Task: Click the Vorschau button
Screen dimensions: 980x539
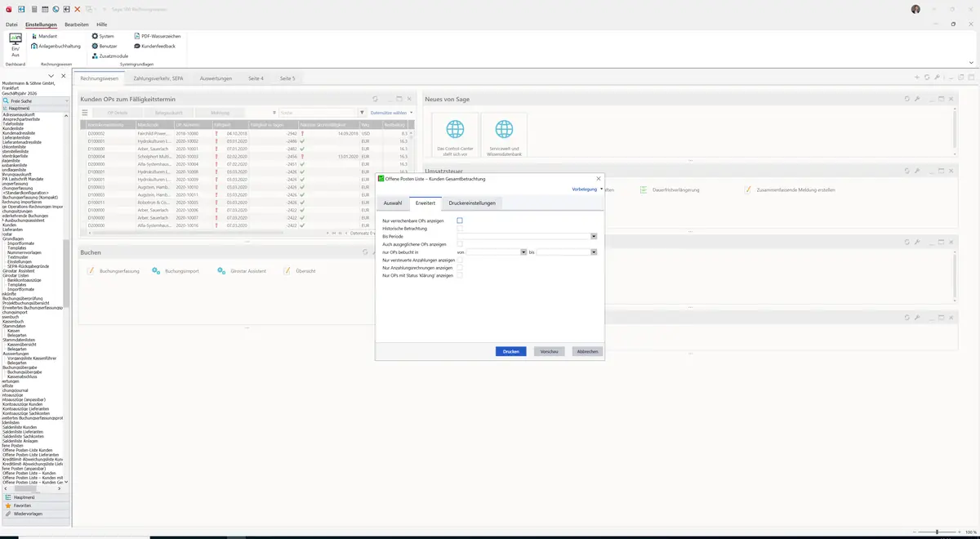Action: click(550, 351)
